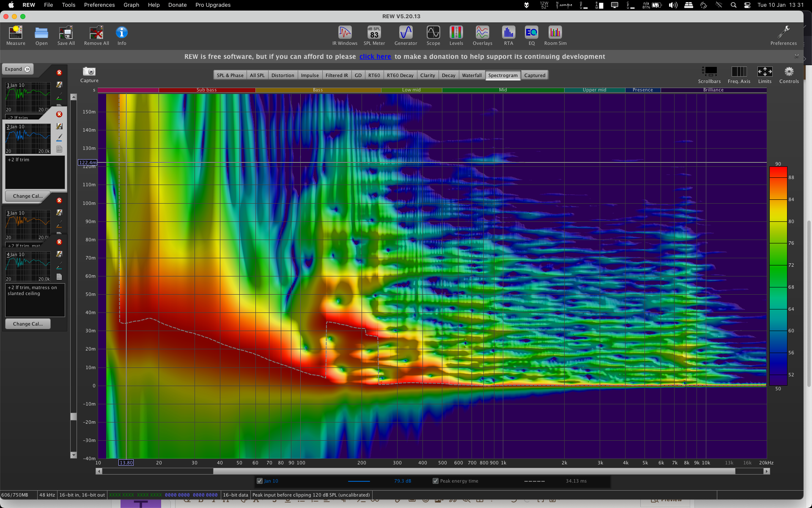812x508 pixels.
Task: Click the spectrogram colour scale bar
Action: point(778,276)
